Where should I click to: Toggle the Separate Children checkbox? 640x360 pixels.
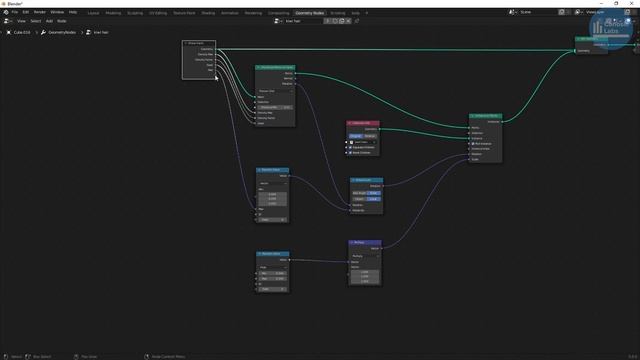(350, 147)
